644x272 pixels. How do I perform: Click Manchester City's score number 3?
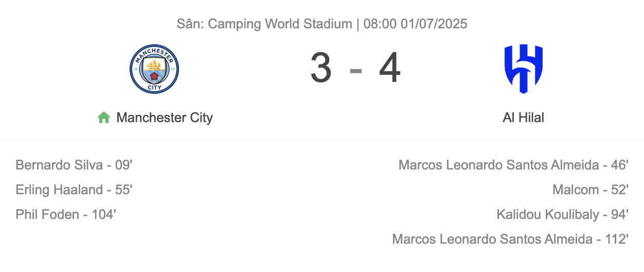tap(321, 69)
